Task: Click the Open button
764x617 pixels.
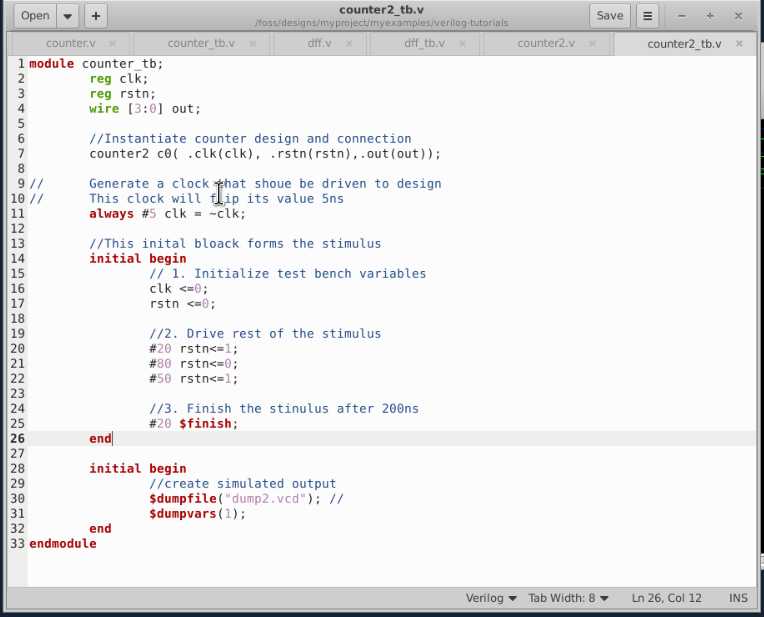Action: pos(35,15)
